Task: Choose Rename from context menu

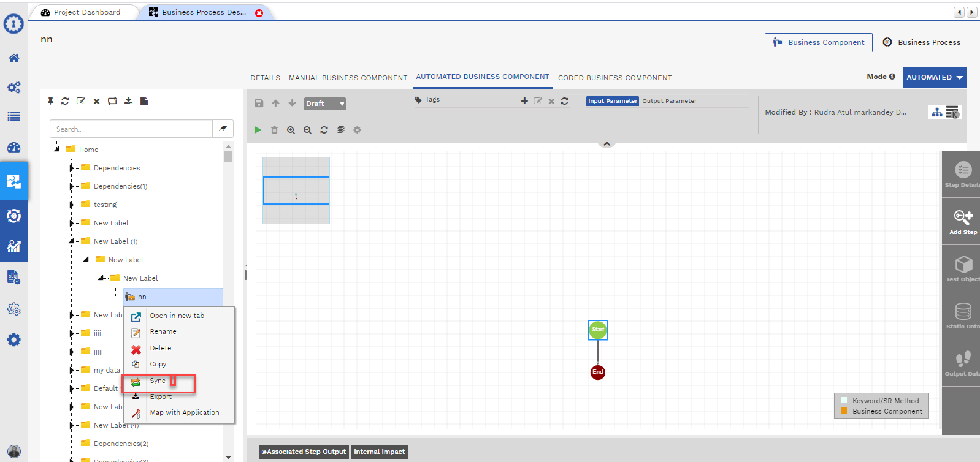Action: coord(163,331)
